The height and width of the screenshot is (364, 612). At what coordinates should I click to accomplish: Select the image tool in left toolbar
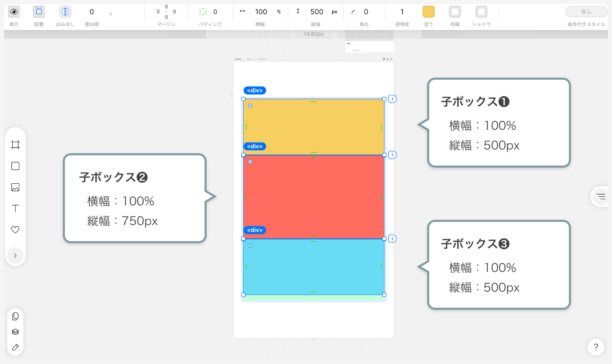pyautogui.click(x=15, y=187)
